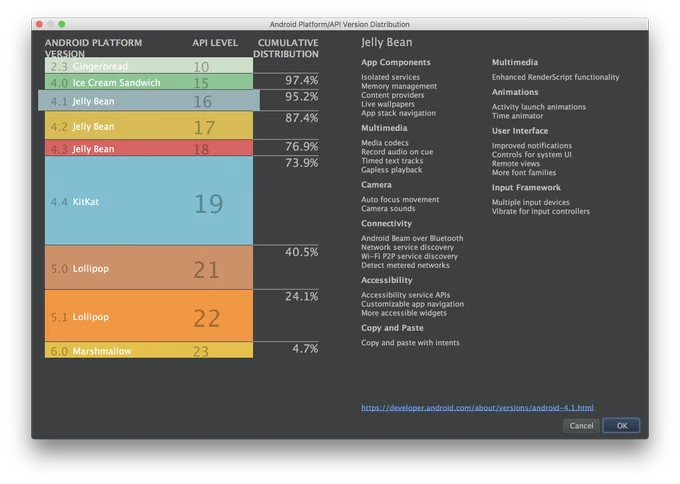This screenshot has width=680, height=484.
Task: Click the Auto focus movement text
Action: 400,199
